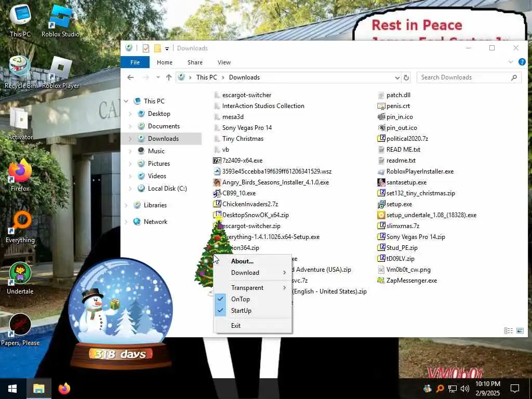Expand the Local Disk (C:) tree node
The height and width of the screenshot is (399, 532).
130,189
